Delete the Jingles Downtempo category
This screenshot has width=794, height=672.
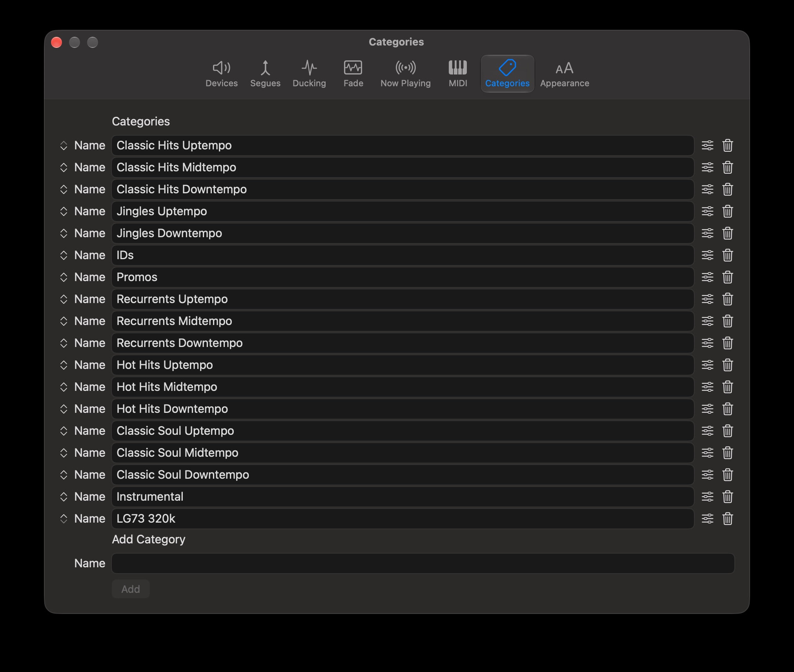point(728,233)
